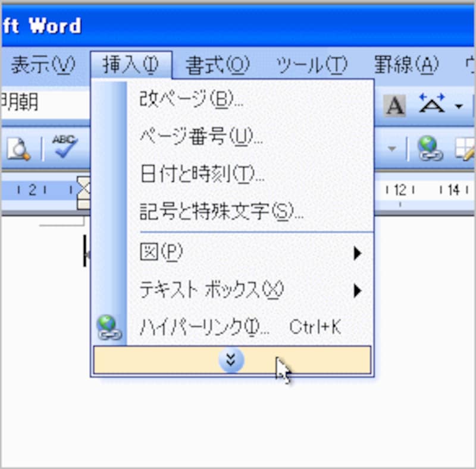Click the chevron to show full Insert menu
476x469 pixels.
coord(231,360)
